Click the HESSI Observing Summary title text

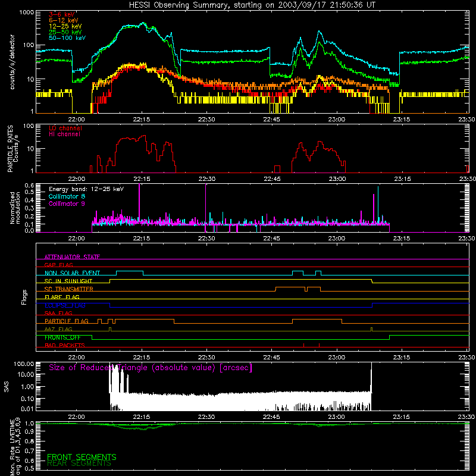(x=252, y=5)
